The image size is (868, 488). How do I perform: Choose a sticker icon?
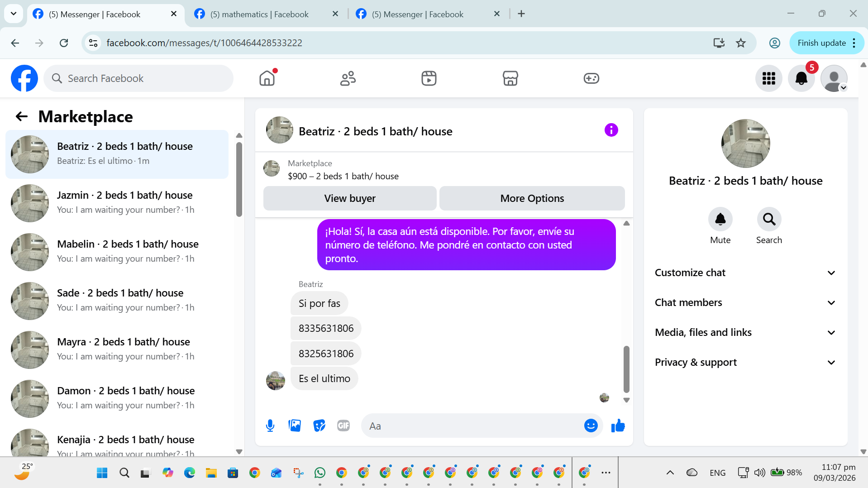pos(319,426)
